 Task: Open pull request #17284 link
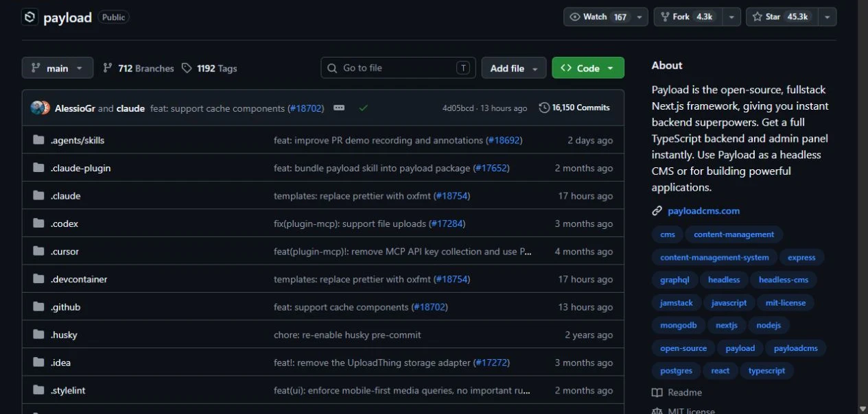coord(447,223)
